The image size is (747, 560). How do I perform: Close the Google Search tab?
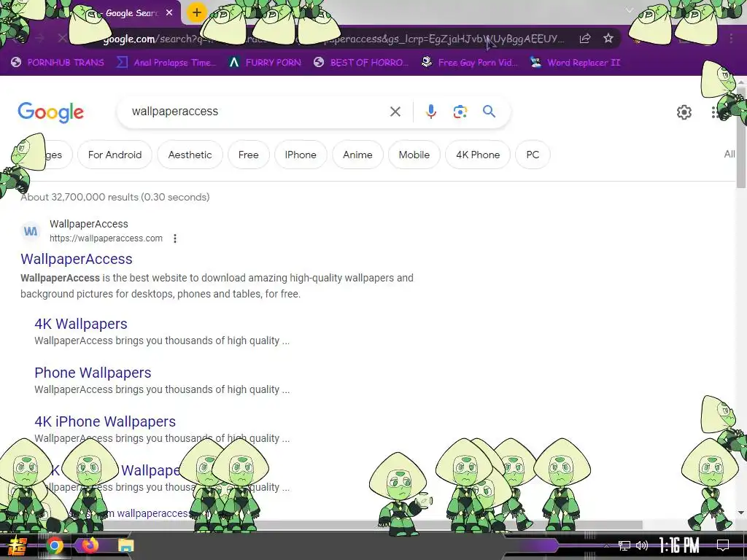click(169, 13)
